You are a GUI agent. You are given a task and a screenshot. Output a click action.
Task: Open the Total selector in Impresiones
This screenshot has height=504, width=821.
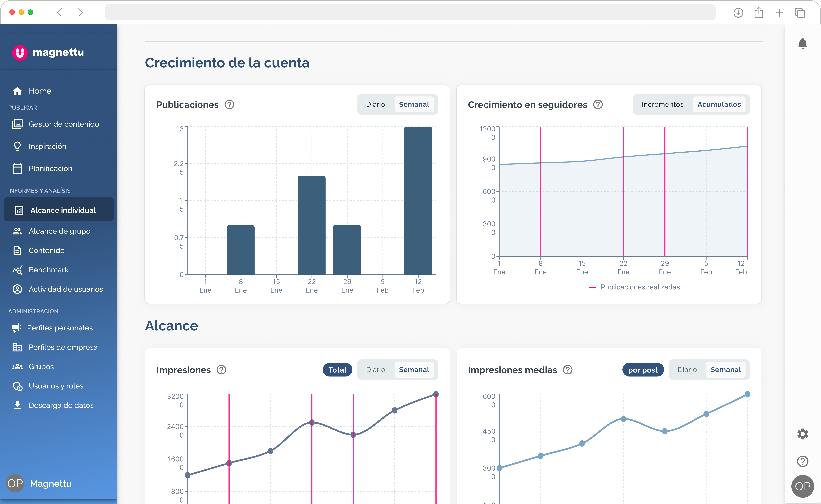pos(337,370)
